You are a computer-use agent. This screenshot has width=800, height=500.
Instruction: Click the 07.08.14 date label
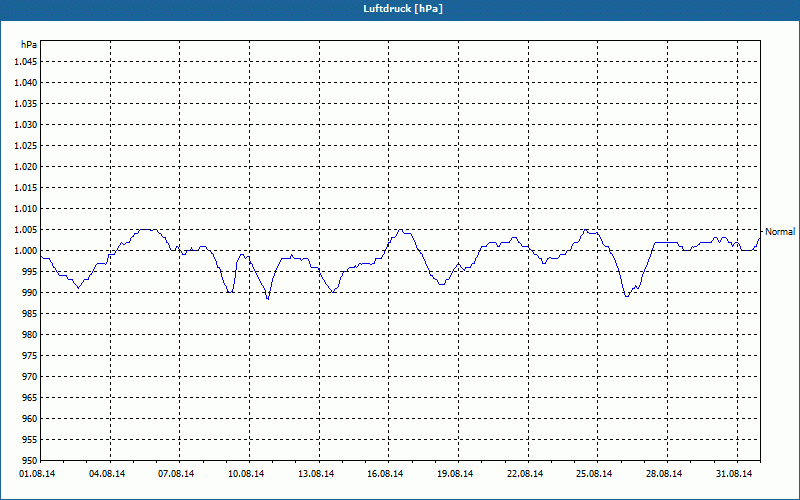point(176,474)
